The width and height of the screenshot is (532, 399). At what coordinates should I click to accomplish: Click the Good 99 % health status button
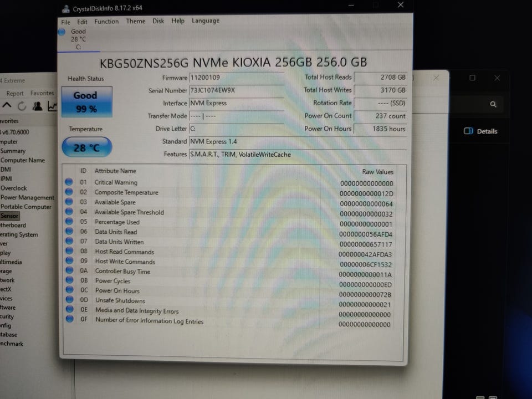[87, 102]
